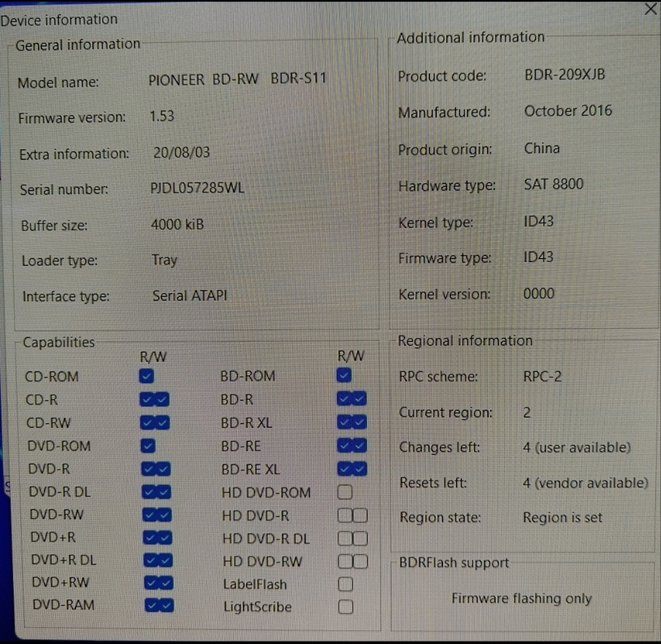Screen dimensions: 661x644
Task: Check the HD DVD-R write checkbox
Action: click(x=360, y=515)
